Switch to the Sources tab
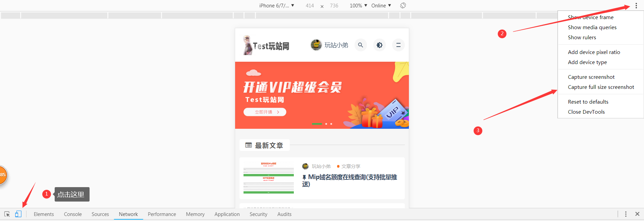 point(100,214)
